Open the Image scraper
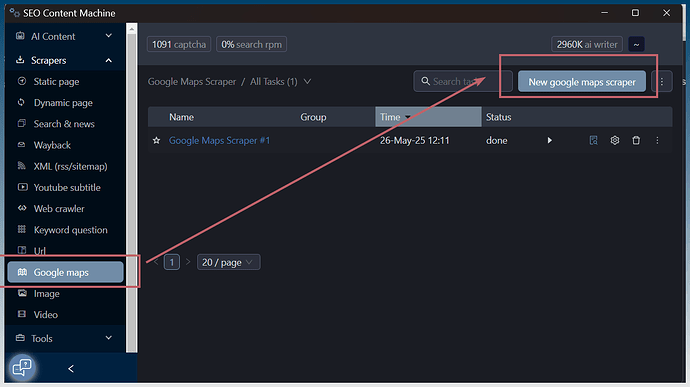690x387 pixels. [x=46, y=293]
